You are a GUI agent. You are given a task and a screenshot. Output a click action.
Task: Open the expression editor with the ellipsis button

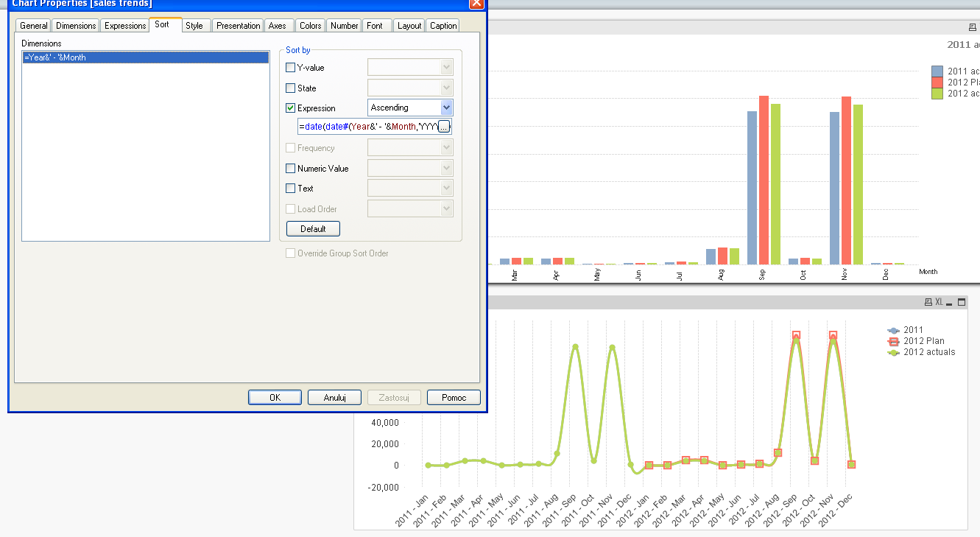pyautogui.click(x=444, y=127)
